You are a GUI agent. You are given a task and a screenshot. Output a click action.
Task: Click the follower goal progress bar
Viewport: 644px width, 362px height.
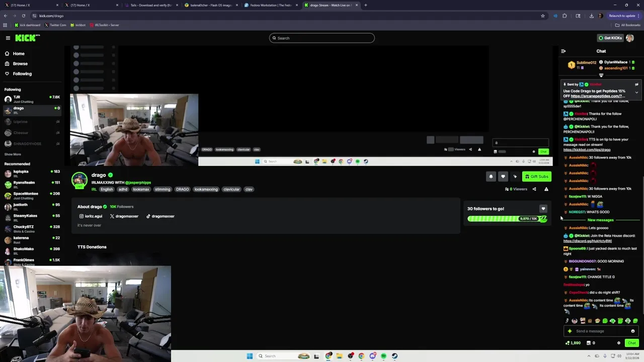[x=507, y=219]
